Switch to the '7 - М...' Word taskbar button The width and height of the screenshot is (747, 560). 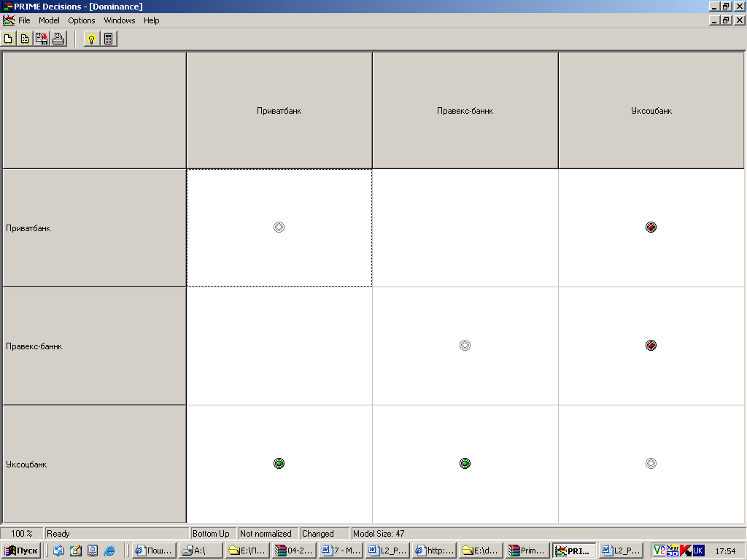click(341, 551)
